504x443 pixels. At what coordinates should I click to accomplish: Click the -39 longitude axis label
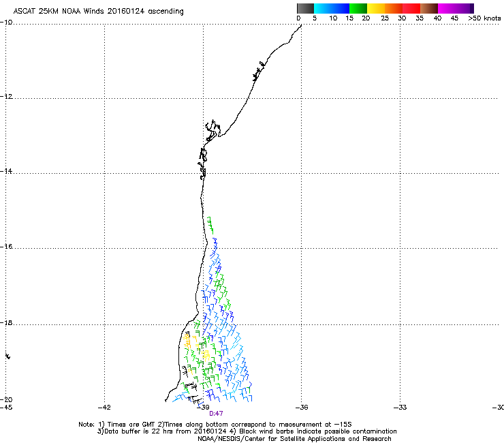coord(204,408)
